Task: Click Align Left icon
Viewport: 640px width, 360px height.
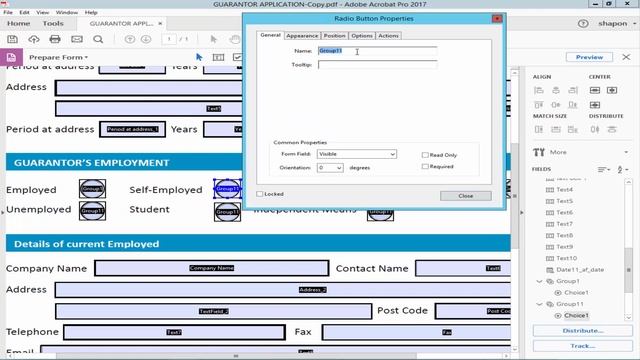Action: [539, 90]
